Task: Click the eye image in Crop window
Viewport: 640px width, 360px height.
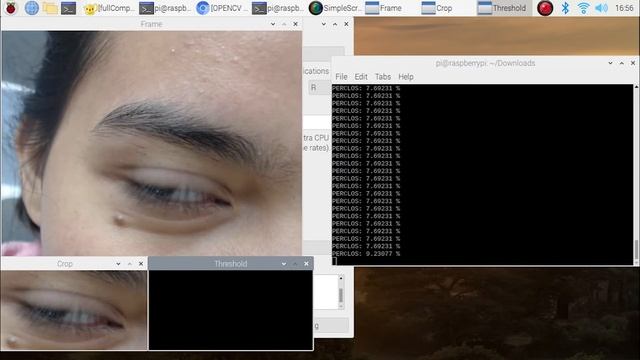Action: [x=74, y=310]
